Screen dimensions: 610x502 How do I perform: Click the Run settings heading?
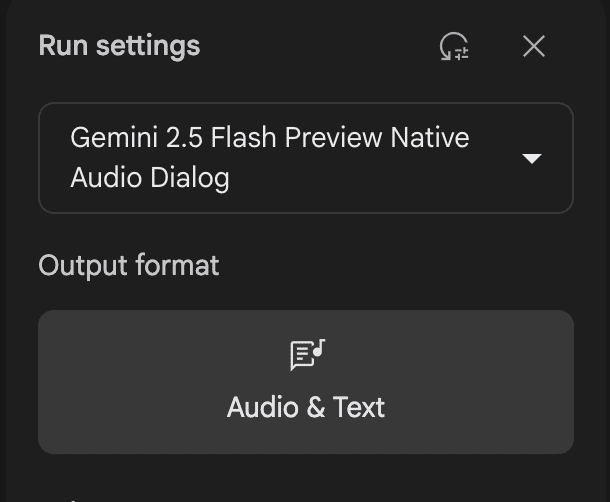(x=119, y=46)
